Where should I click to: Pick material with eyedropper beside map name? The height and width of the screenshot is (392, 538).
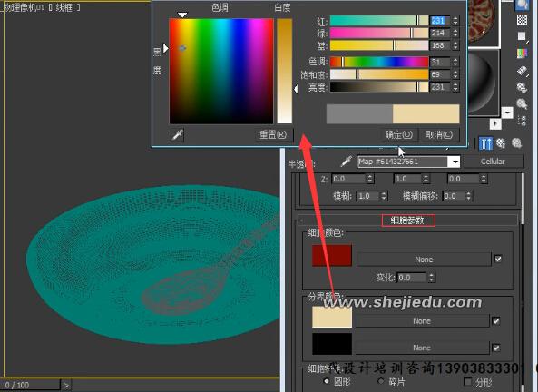click(x=347, y=161)
